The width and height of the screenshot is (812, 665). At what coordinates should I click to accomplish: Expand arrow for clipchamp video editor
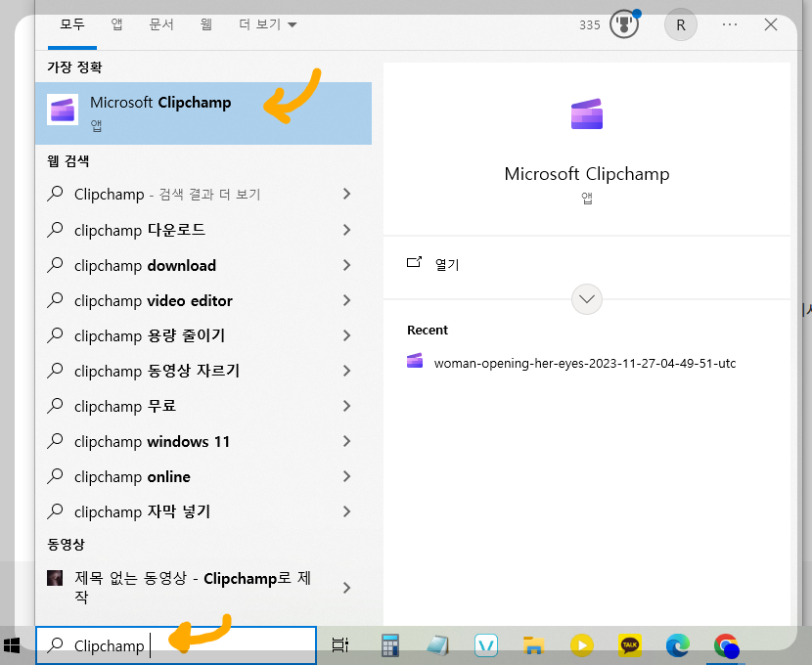coord(347,300)
